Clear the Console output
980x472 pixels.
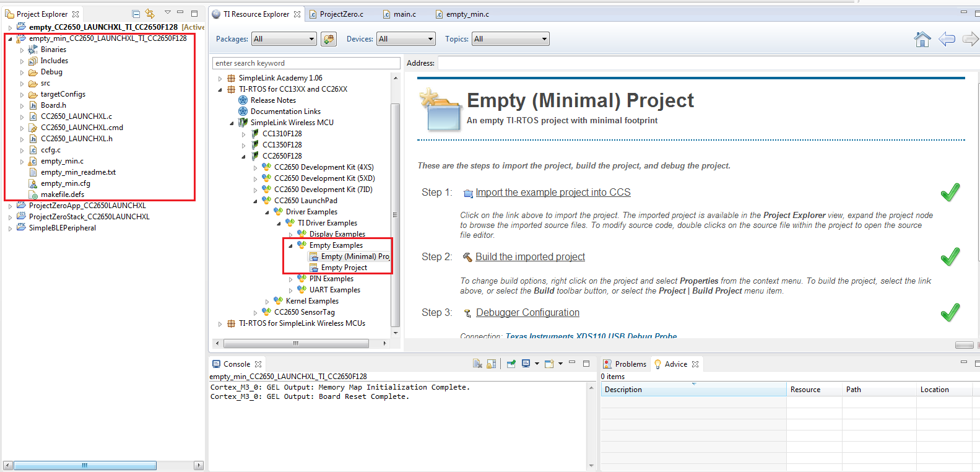point(477,364)
